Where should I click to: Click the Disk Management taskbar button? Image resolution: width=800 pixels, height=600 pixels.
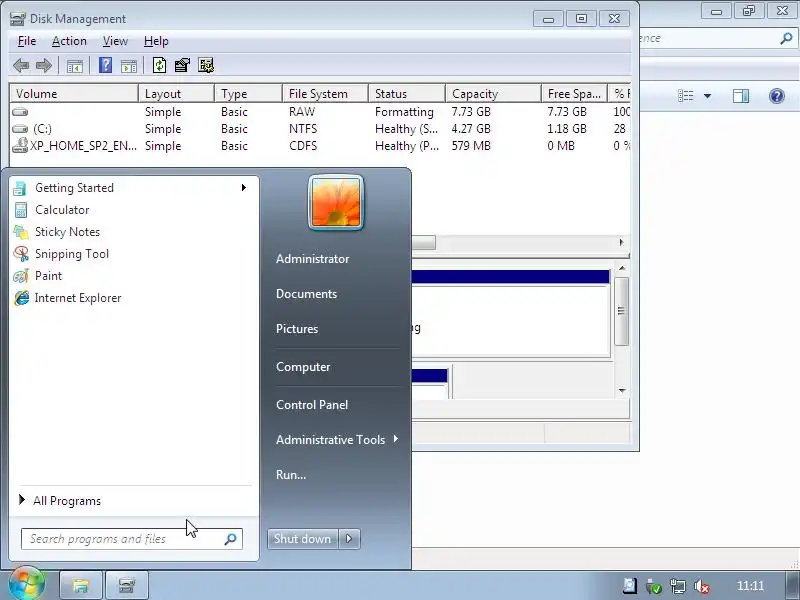[x=127, y=585]
